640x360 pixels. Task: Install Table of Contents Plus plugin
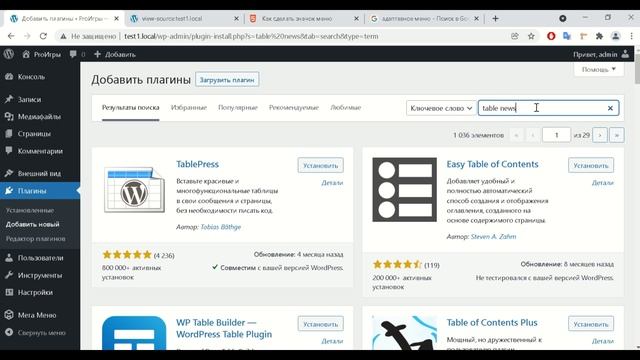(591, 324)
